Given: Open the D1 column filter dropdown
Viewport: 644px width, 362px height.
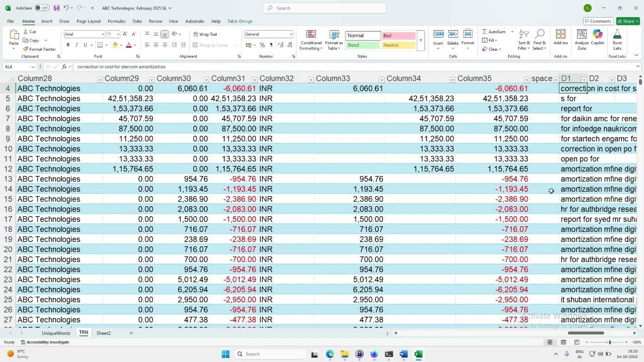Looking at the screenshot, I should 584,79.
